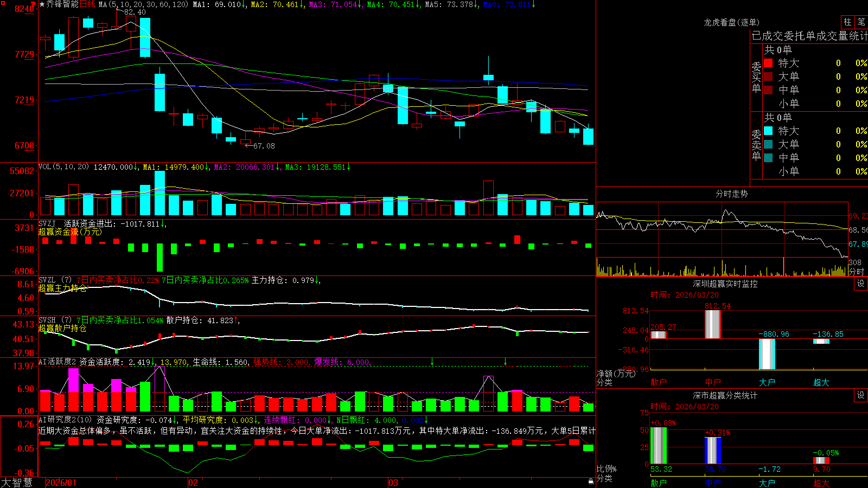Select the 分时走势 panel title
The image size is (868, 488).
click(x=732, y=194)
